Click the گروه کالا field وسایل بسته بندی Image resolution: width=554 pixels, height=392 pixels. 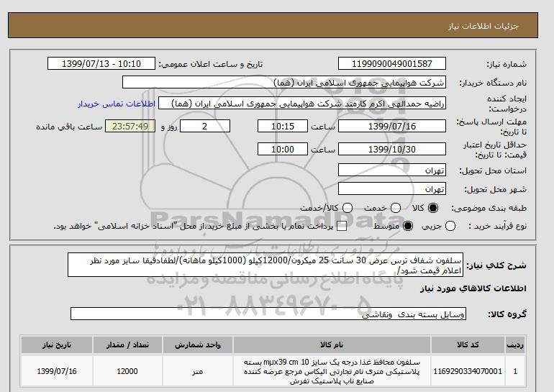(x=268, y=314)
